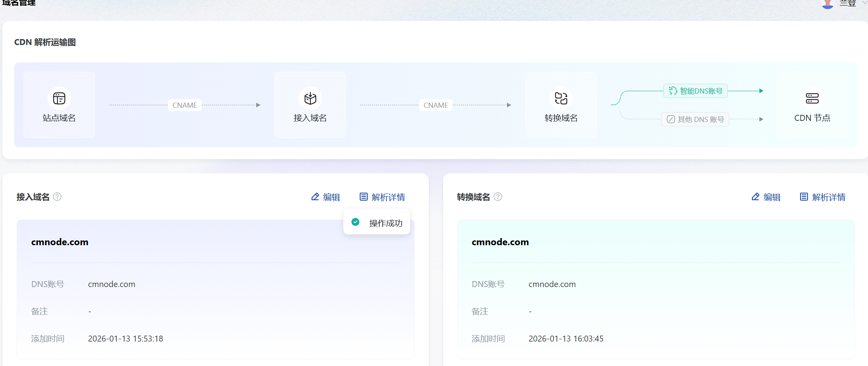Edit the 转换域名 card

click(766, 197)
